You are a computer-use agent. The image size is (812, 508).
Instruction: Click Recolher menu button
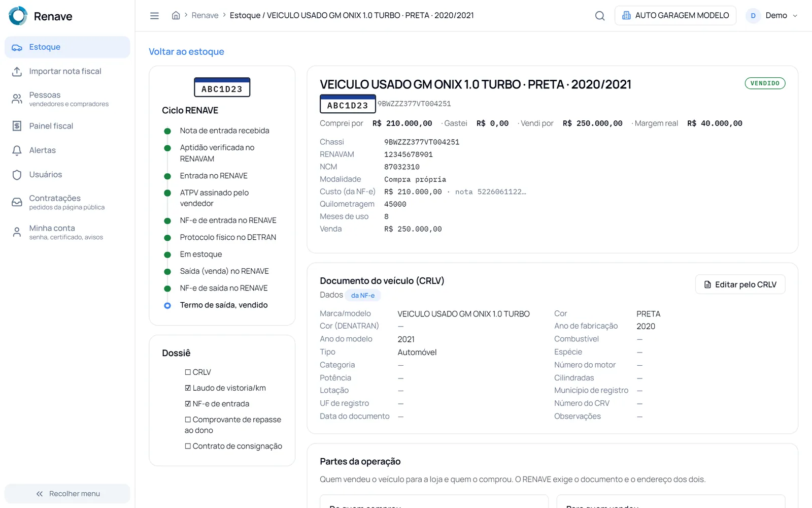67,494
